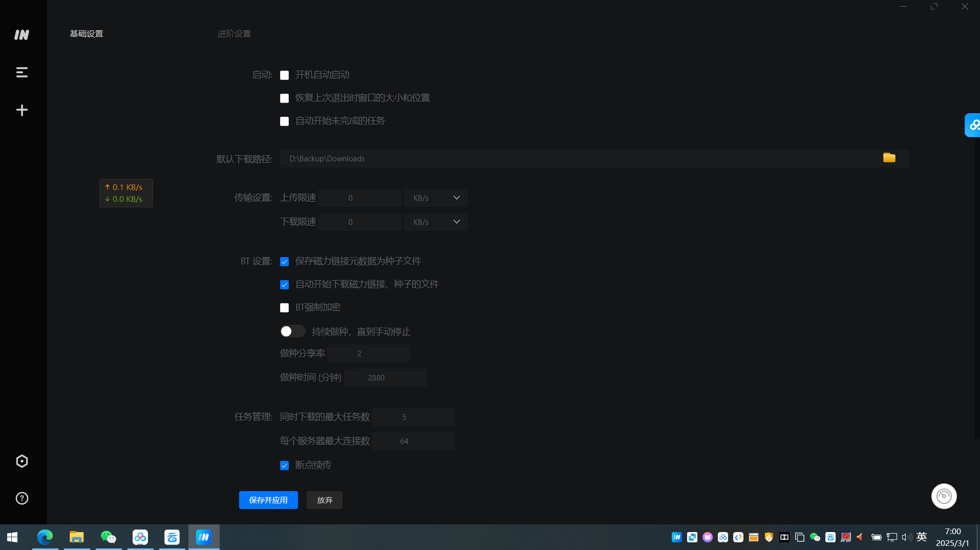Open the clock showing 7:00 2025/3/1
Image resolution: width=980 pixels, height=550 pixels.
[x=952, y=537]
